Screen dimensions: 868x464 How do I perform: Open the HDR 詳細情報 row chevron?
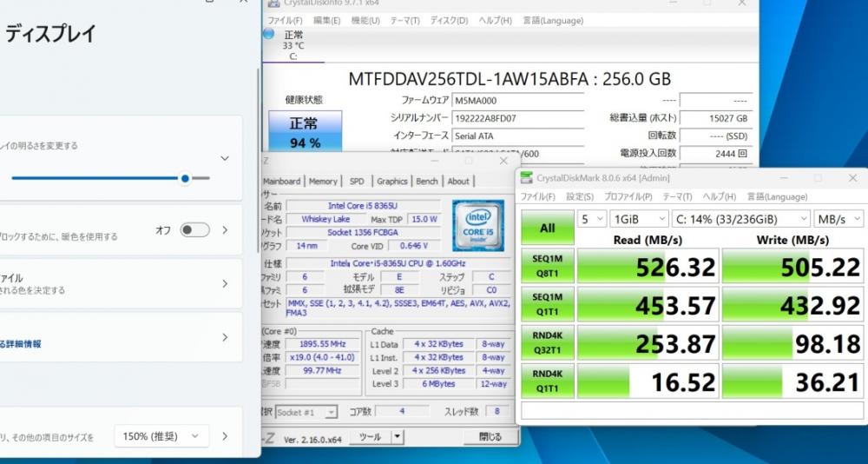pyautogui.click(x=225, y=338)
